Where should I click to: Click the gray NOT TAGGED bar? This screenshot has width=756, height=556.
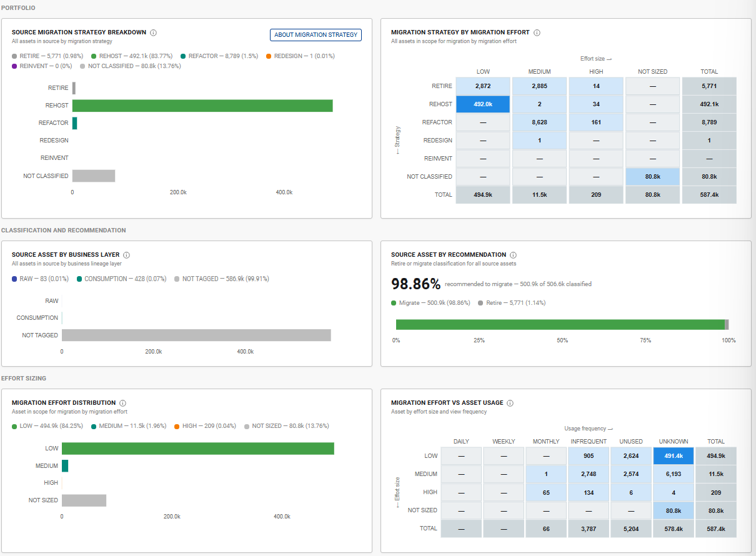pos(196,335)
